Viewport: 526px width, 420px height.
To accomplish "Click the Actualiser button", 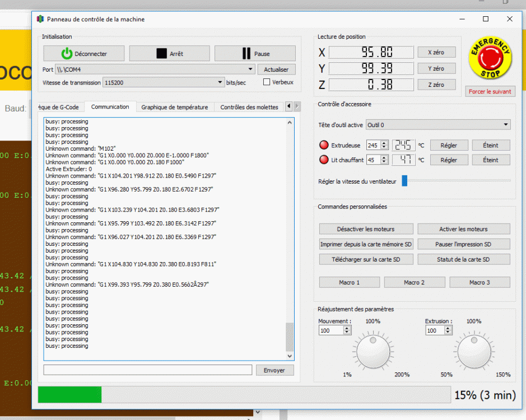I will pyautogui.click(x=276, y=69).
